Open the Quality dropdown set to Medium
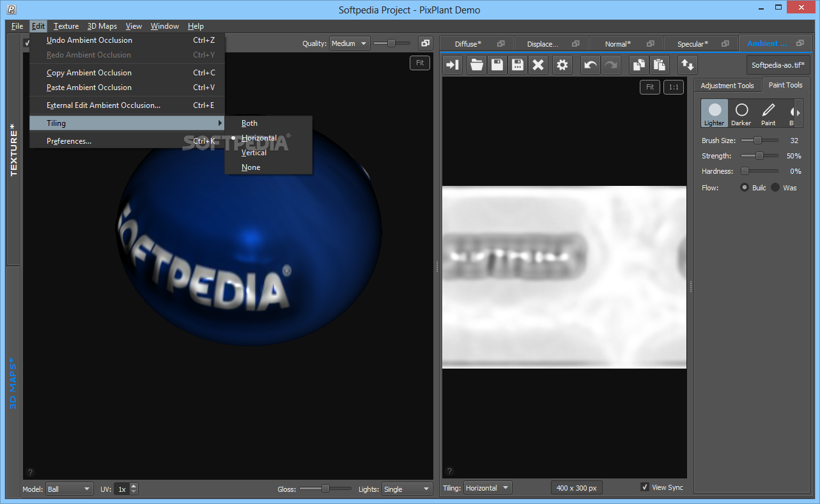This screenshot has width=820, height=504. tap(350, 43)
